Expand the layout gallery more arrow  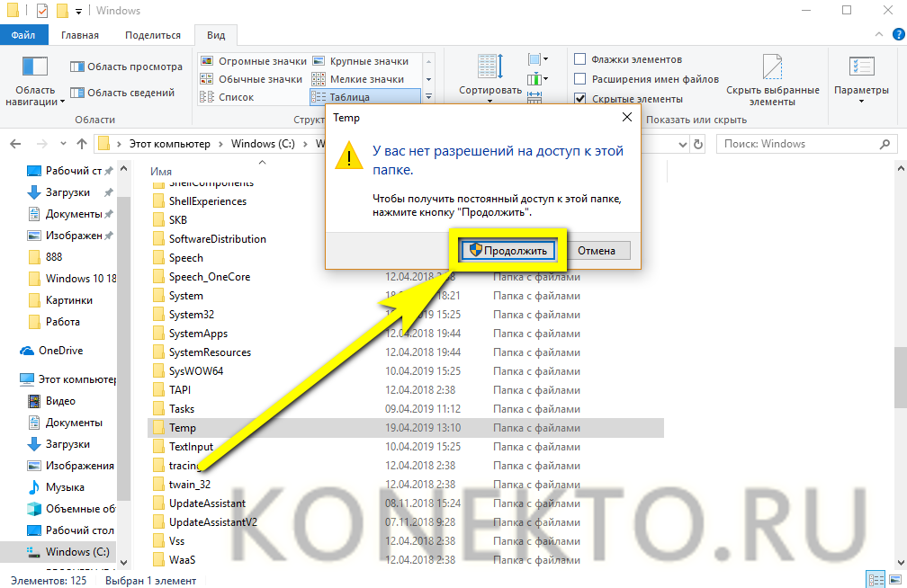pyautogui.click(x=428, y=96)
